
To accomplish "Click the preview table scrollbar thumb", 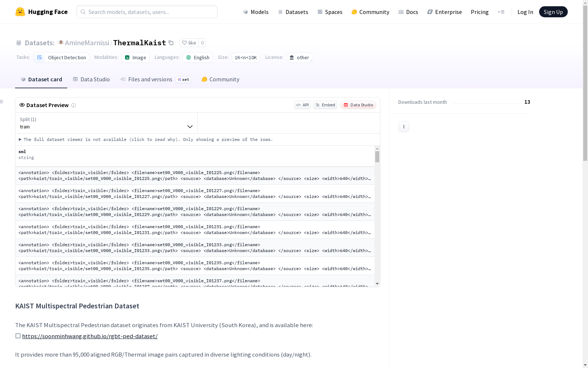I will pos(377,157).
